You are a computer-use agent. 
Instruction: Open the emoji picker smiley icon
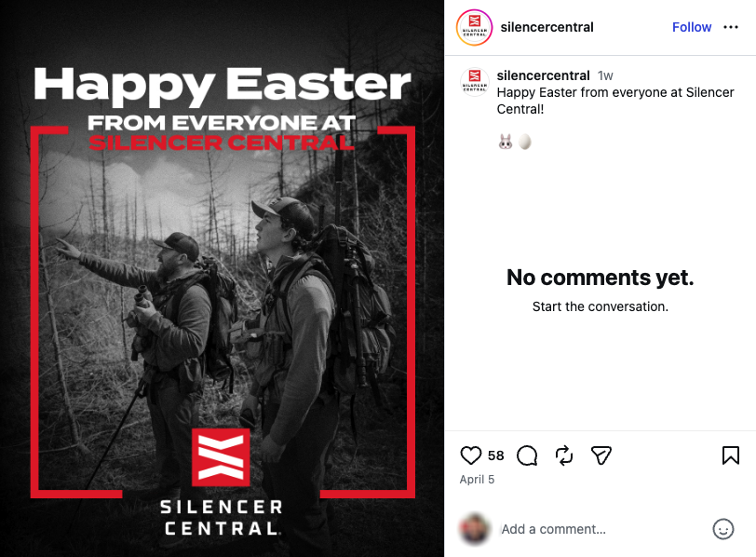pos(722,529)
